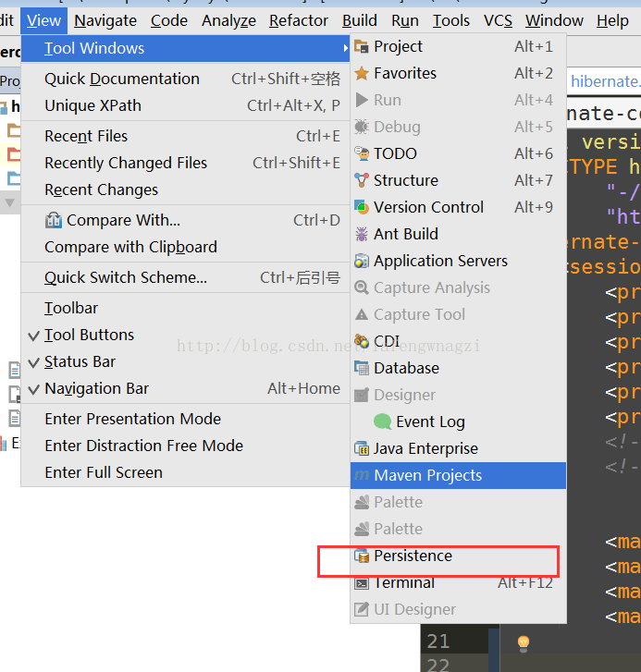The height and width of the screenshot is (672, 641).
Task: Click the Structure tool window icon
Action: [x=362, y=180]
